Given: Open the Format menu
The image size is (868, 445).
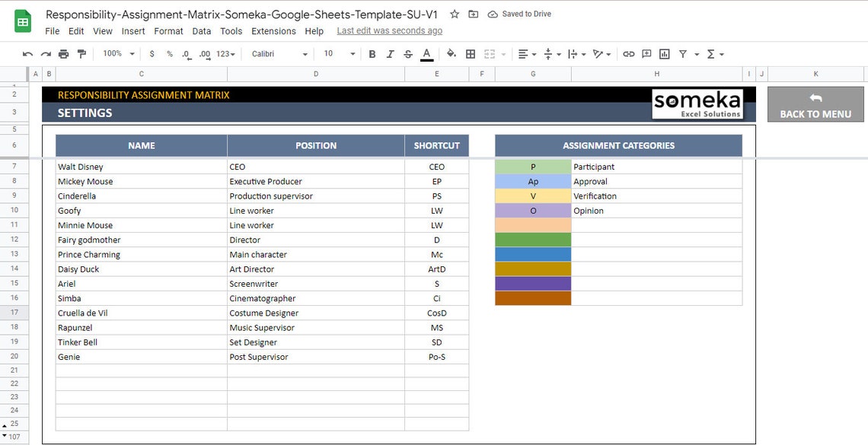Looking at the screenshot, I should [x=168, y=31].
